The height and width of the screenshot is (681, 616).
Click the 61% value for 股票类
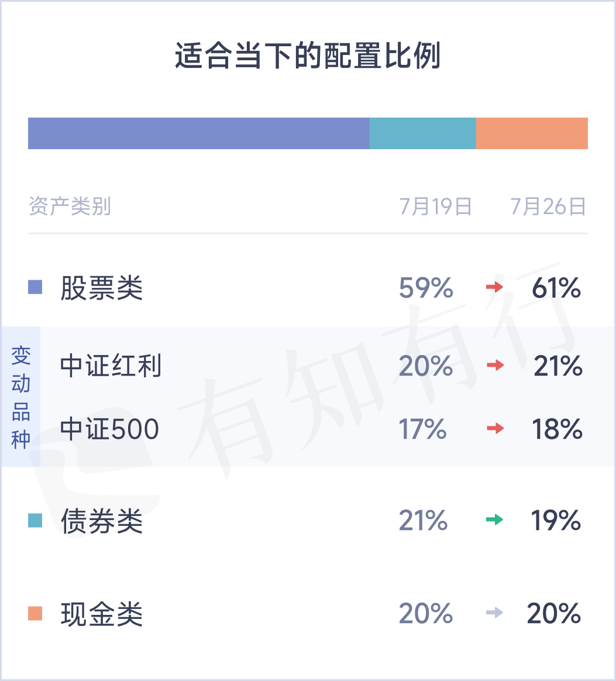556,288
